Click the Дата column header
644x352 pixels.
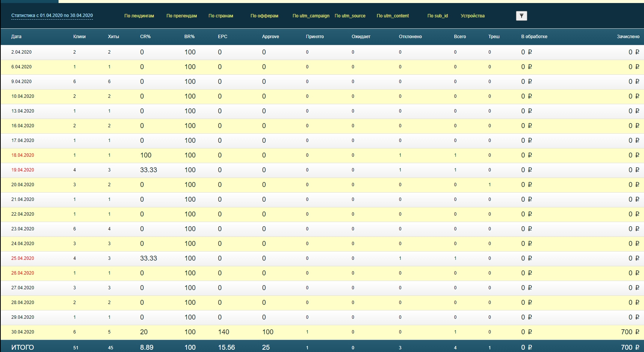16,37
